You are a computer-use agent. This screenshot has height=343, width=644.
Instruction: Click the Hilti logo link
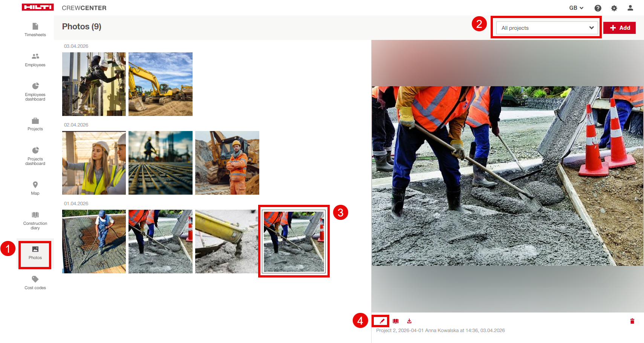38,7
